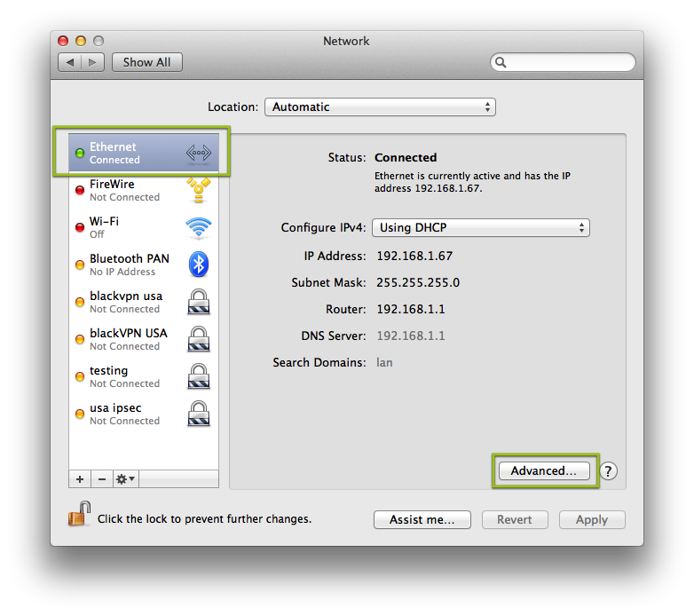The image size is (694, 616).
Task: Open Configure IPv4 dropdown Using DHCP
Action: click(x=481, y=228)
